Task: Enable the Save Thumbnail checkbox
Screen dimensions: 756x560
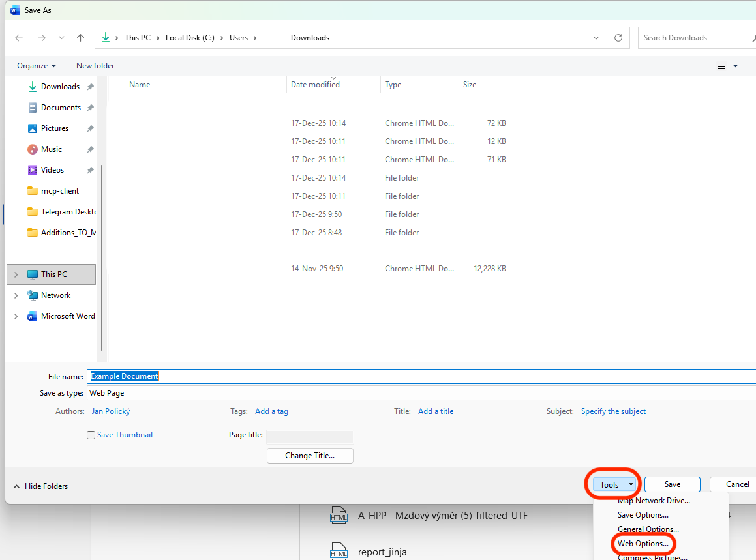Action: (x=91, y=435)
